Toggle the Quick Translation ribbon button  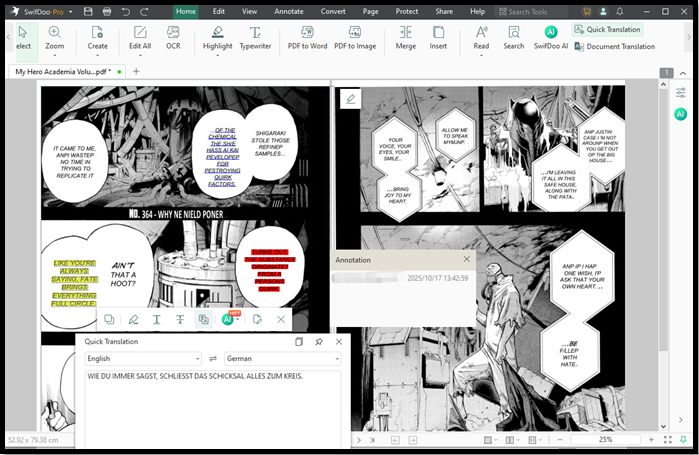[607, 30]
